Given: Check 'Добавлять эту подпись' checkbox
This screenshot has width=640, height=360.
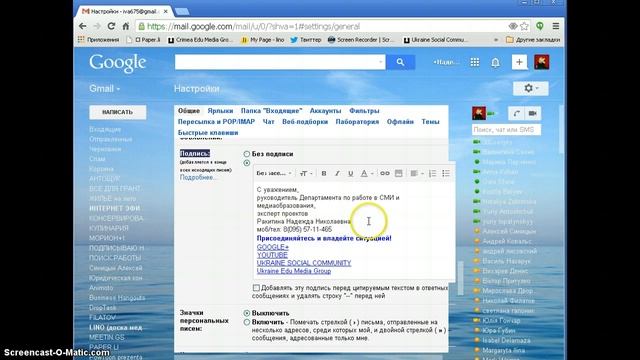Looking at the screenshot, I should [256, 288].
